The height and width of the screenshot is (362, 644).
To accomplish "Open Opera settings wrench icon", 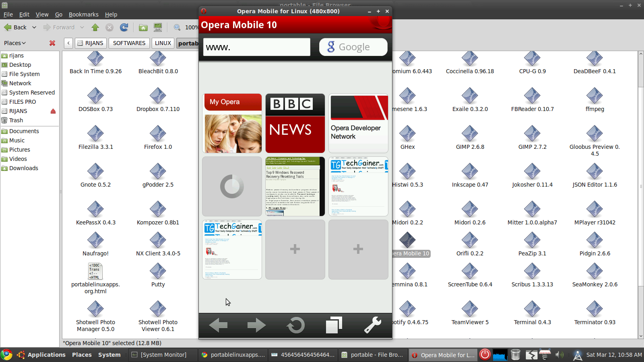I will point(372,325).
